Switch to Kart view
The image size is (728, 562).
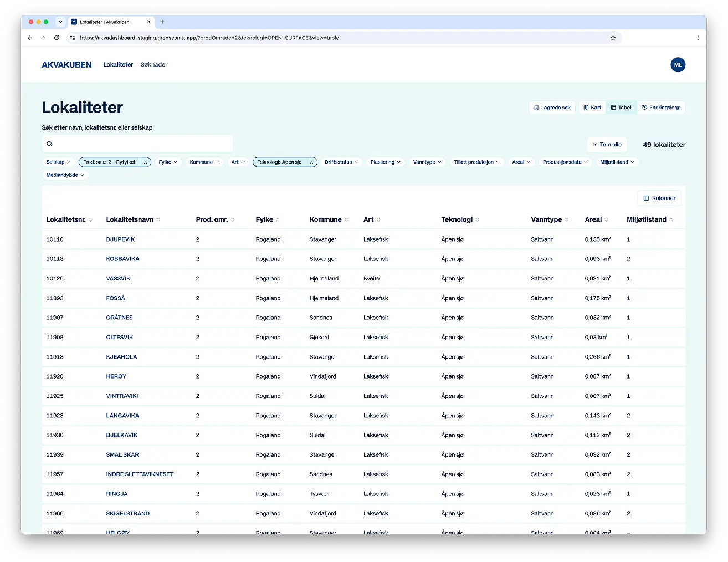pyautogui.click(x=592, y=108)
